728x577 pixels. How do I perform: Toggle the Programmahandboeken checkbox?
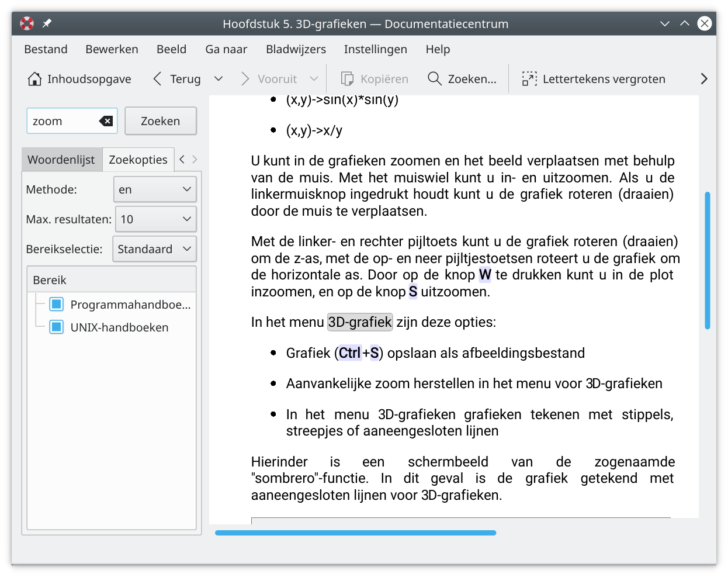click(x=57, y=304)
